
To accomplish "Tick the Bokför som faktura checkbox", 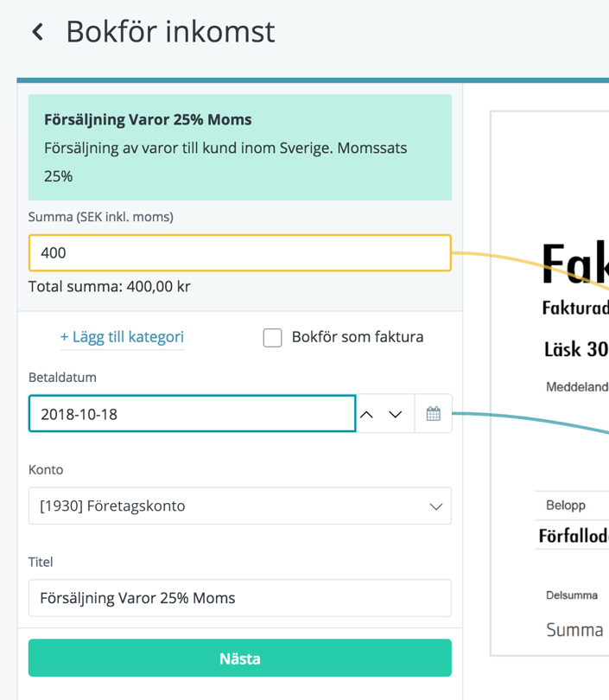I will 272,338.
